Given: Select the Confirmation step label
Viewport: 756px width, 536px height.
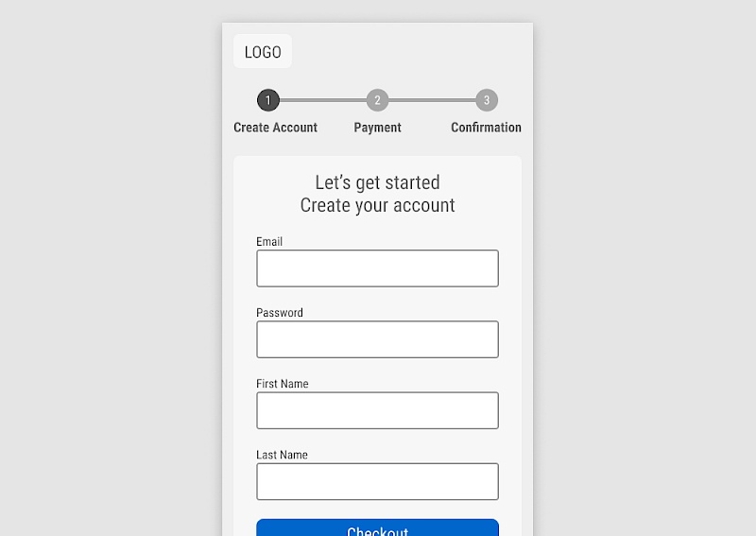Looking at the screenshot, I should (486, 128).
